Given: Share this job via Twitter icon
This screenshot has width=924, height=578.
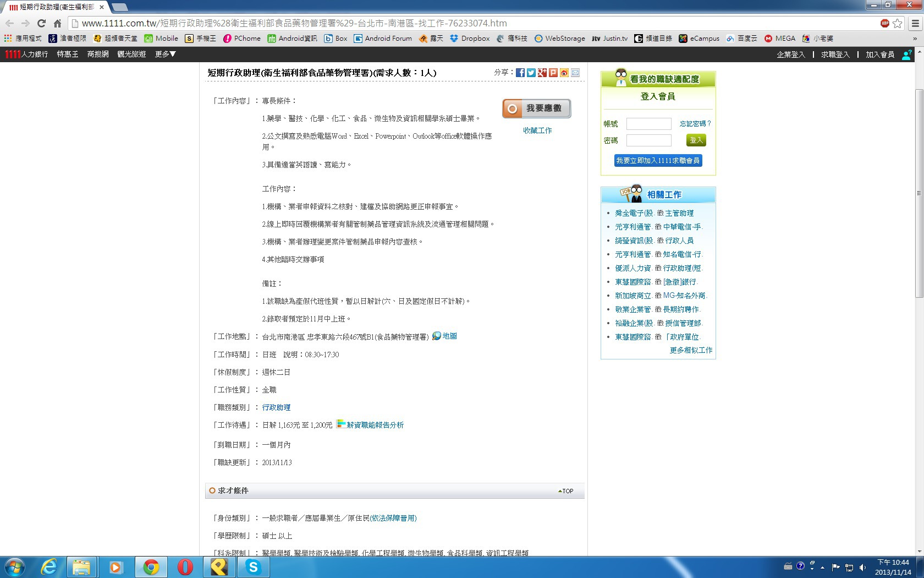Looking at the screenshot, I should point(531,73).
